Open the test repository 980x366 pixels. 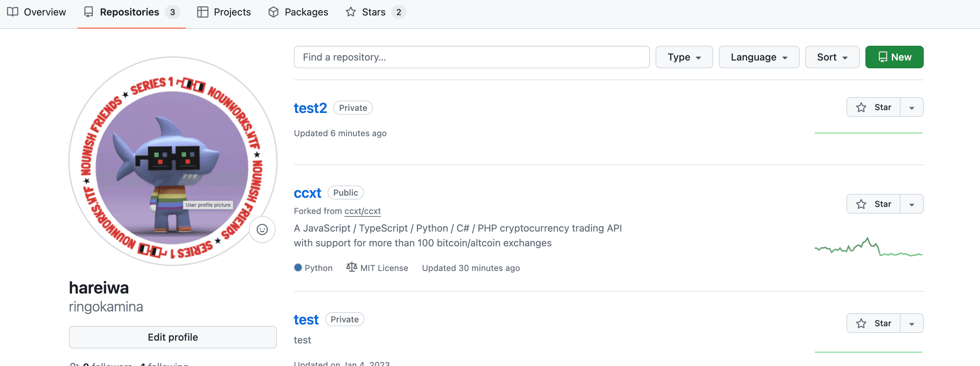tap(306, 320)
